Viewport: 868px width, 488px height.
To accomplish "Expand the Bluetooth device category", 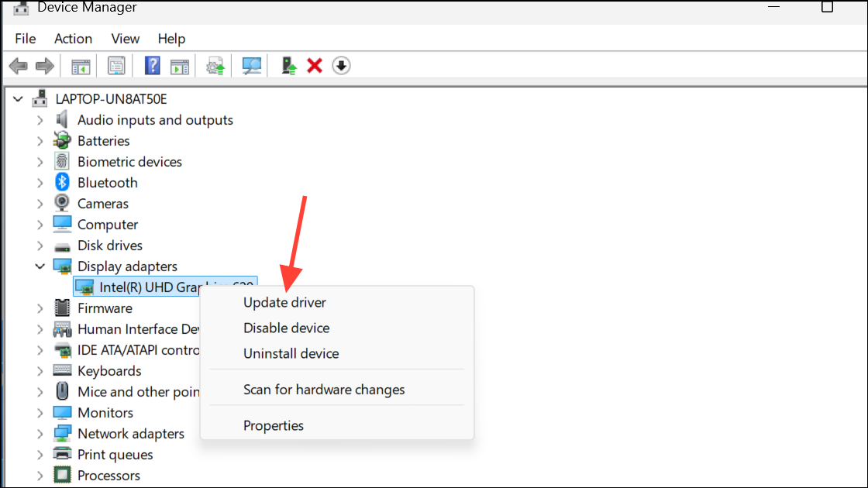I will point(40,182).
